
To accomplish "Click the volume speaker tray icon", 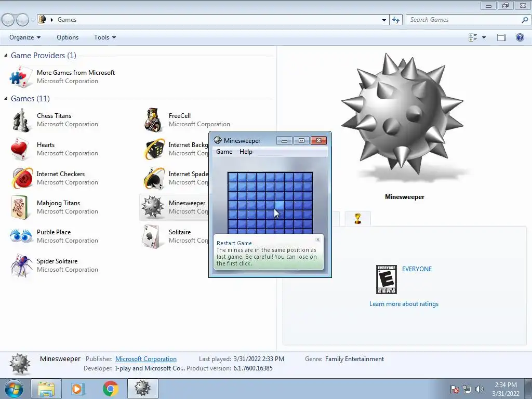I will (x=480, y=389).
